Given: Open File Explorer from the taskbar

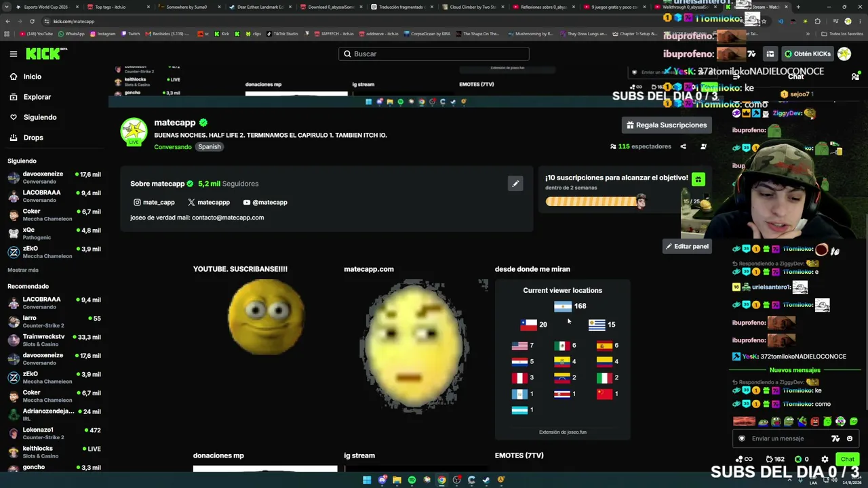Looking at the screenshot, I should (x=397, y=480).
